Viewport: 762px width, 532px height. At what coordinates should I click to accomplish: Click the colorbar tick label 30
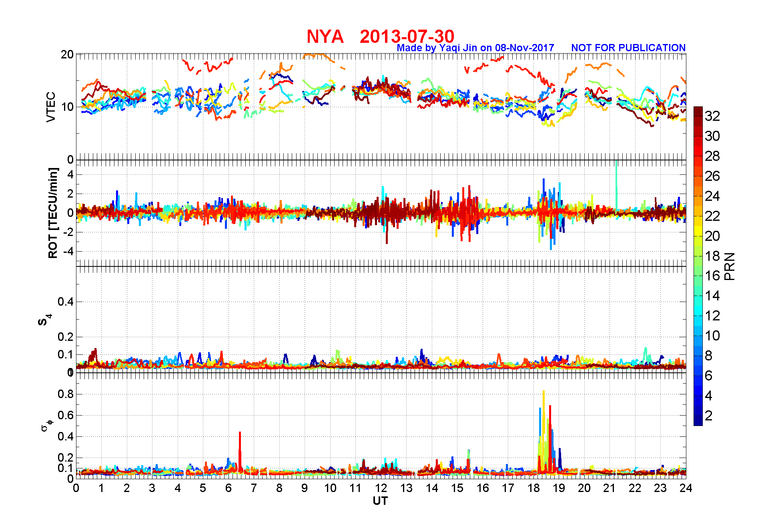pos(712,136)
